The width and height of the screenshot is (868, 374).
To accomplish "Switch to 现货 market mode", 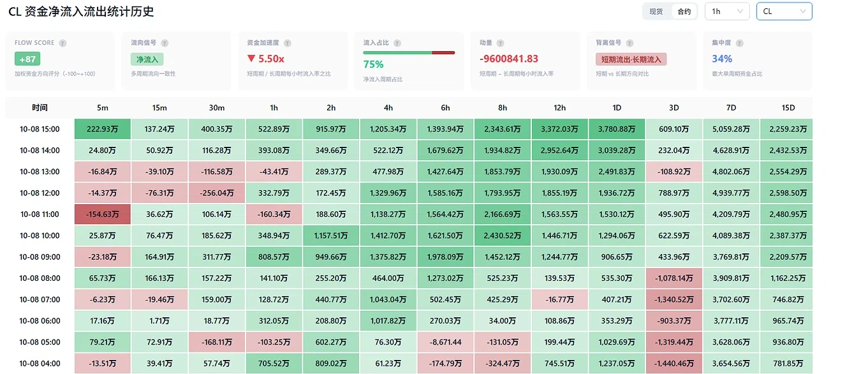I will [656, 11].
